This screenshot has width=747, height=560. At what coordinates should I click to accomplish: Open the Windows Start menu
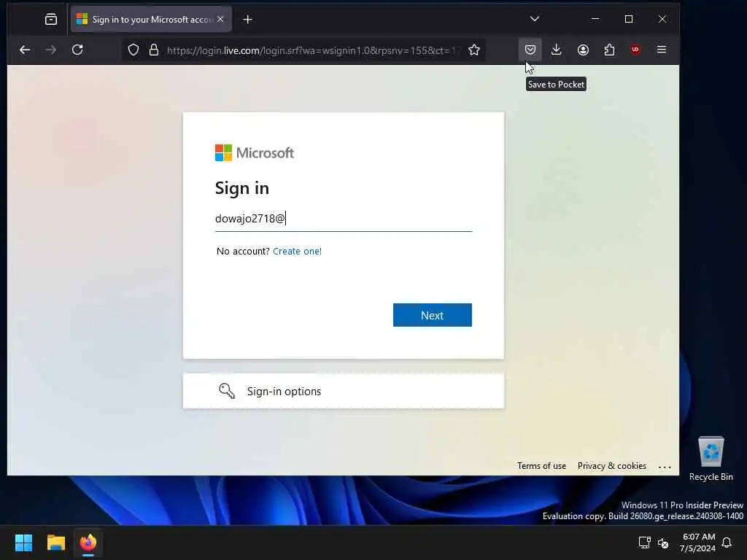click(23, 542)
